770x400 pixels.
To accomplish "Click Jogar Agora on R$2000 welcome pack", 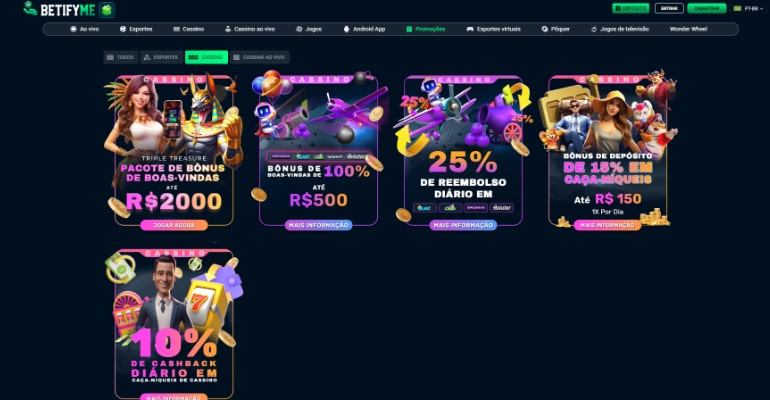I will pos(174,225).
